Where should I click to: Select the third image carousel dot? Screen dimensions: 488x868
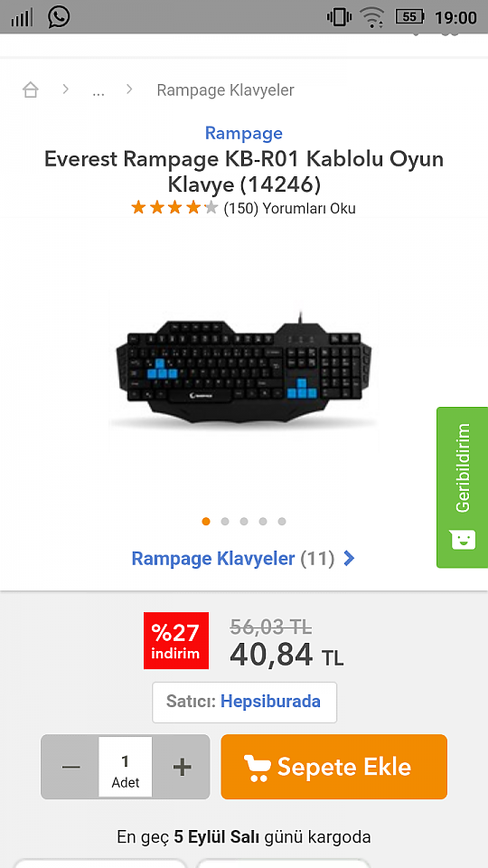click(244, 522)
